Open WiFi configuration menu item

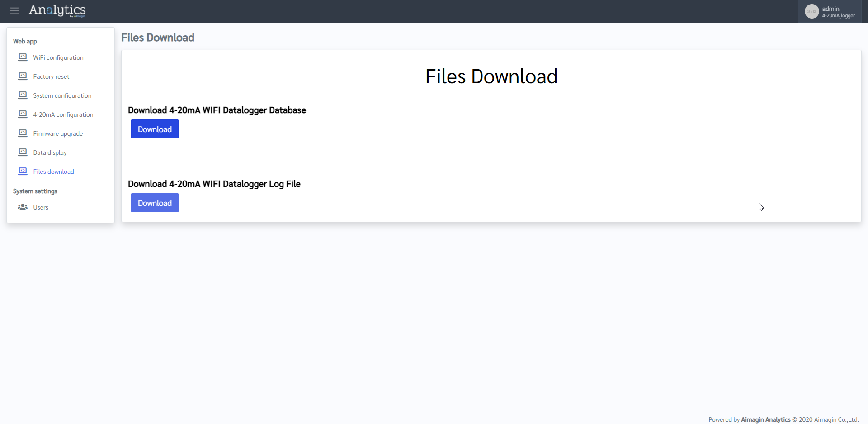pos(58,57)
